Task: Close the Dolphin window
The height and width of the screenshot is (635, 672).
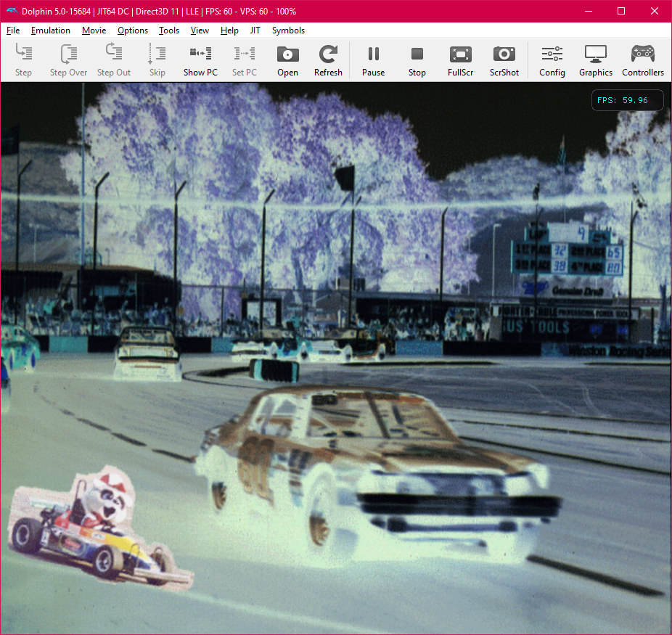Action: pos(655,11)
